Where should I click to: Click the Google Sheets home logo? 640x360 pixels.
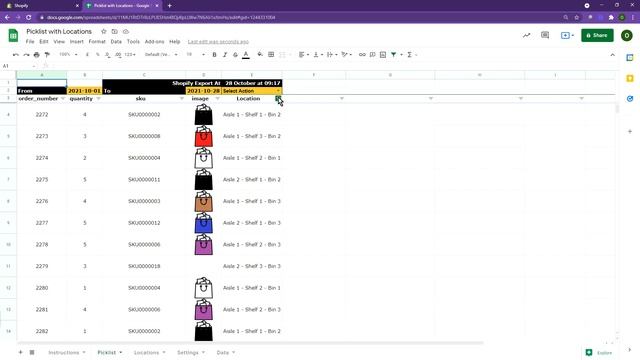(x=13, y=36)
